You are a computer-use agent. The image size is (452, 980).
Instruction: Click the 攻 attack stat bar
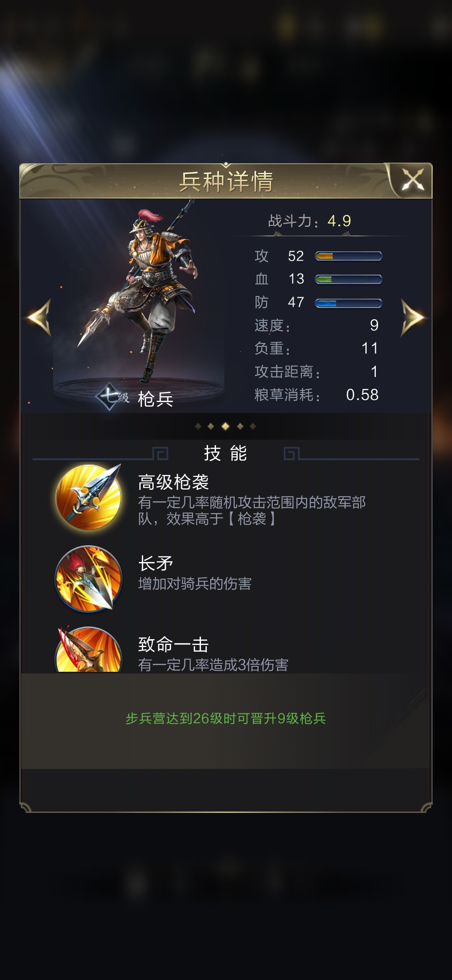[x=348, y=256]
